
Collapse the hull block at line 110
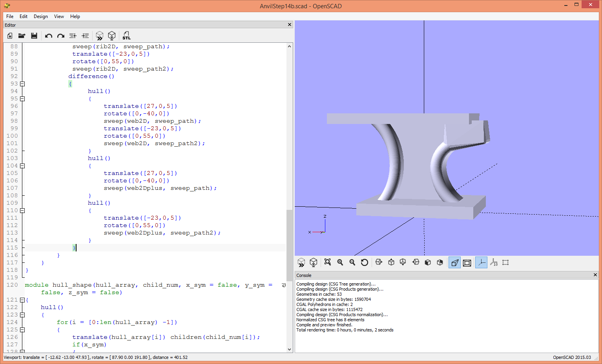coord(22,210)
